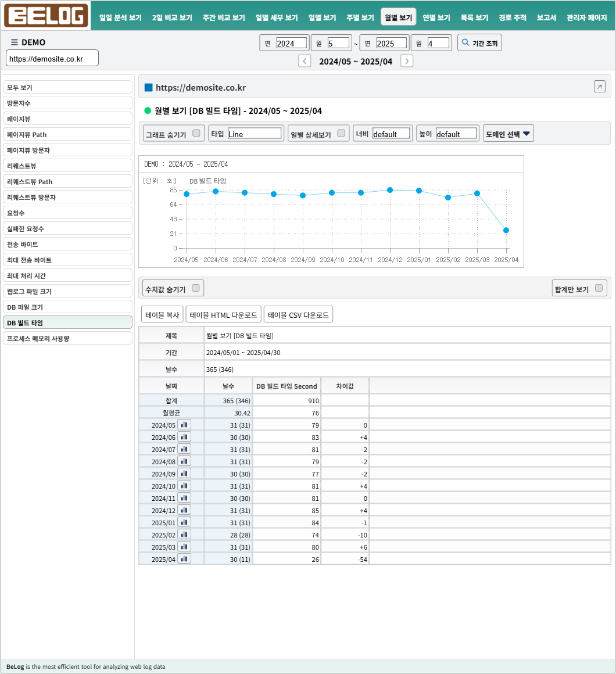The height and width of the screenshot is (674, 616).
Task: Select 프로세스 메모리 사용량 in sidebar
Action: [67, 338]
